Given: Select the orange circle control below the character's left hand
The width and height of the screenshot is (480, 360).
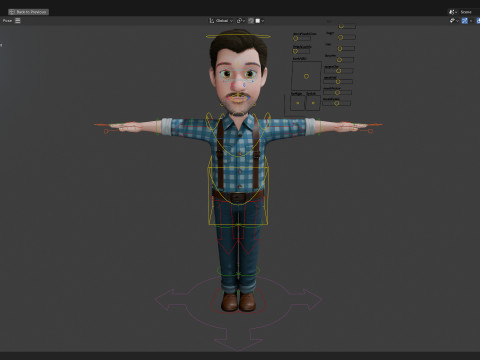Looking at the screenshot, I should click(x=370, y=131).
